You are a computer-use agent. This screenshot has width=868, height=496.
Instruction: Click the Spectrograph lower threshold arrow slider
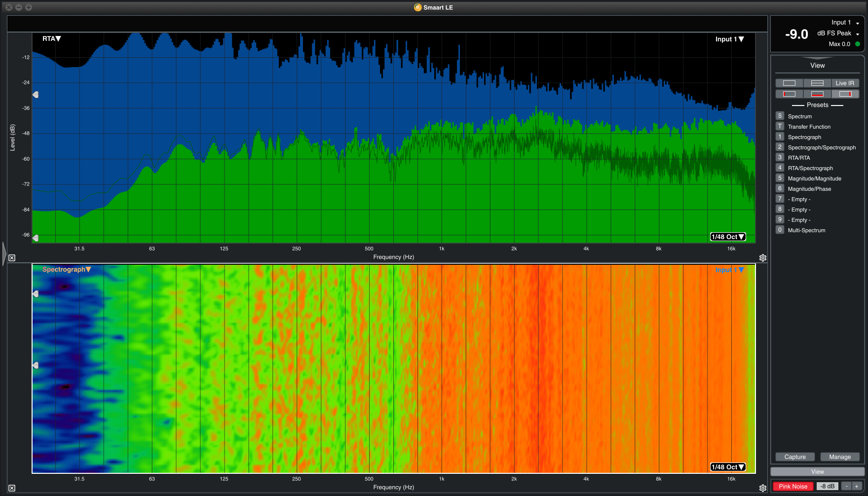36,365
